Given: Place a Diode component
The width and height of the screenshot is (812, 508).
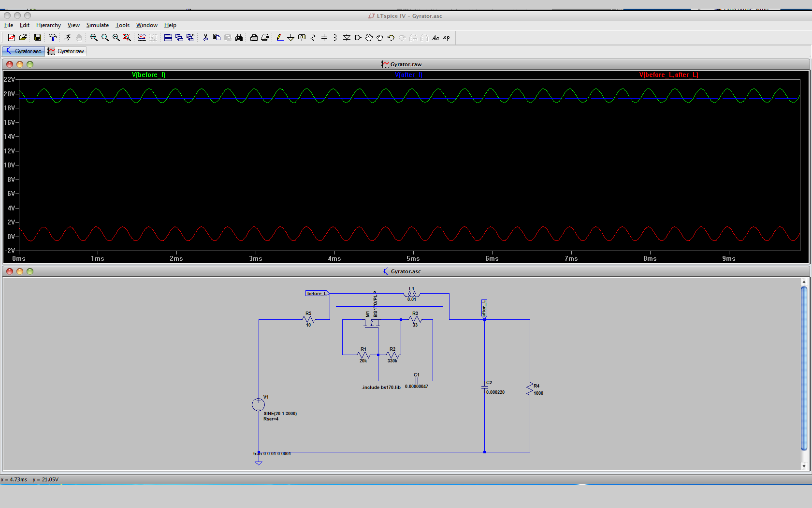Looking at the screenshot, I should click(x=347, y=38).
